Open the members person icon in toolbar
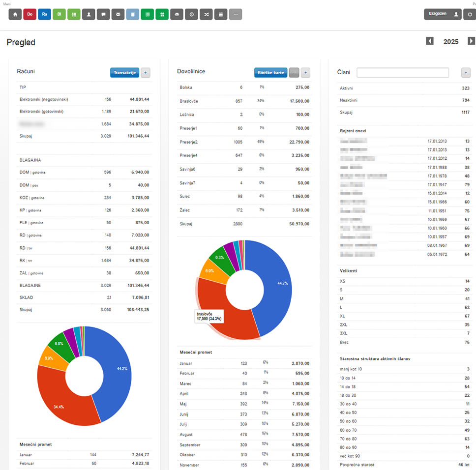This screenshot has width=476, height=470. point(89,14)
